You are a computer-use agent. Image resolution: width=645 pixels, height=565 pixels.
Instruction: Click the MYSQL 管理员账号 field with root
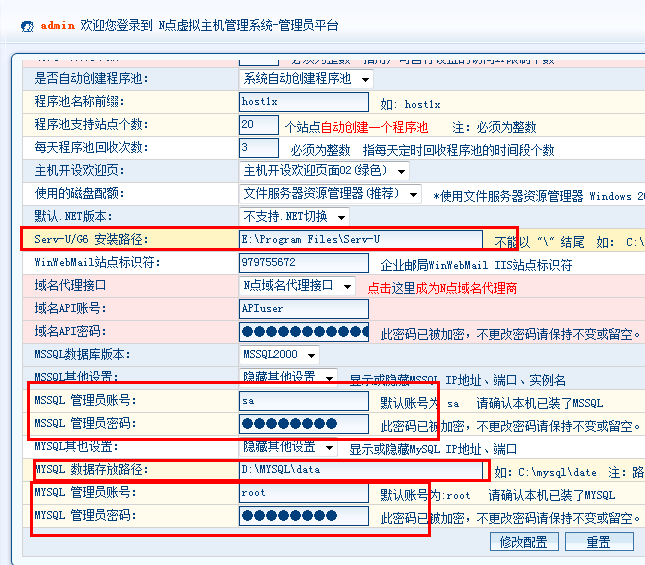pos(304,493)
